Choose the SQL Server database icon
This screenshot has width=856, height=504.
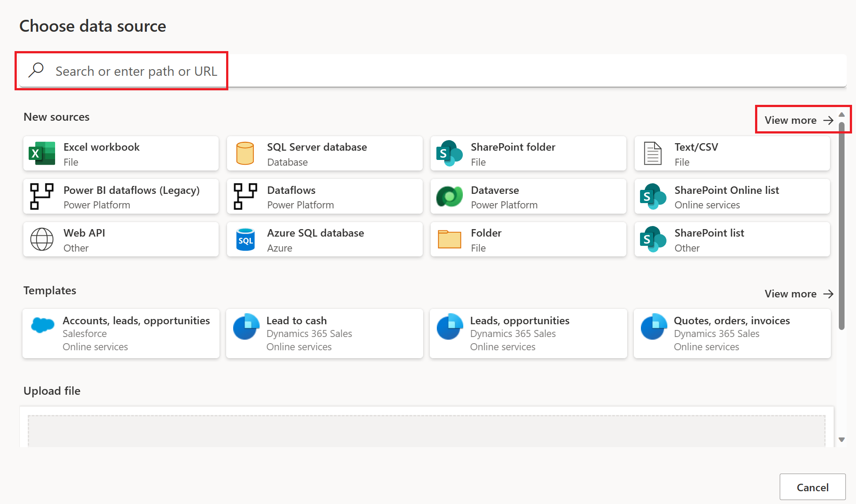click(x=245, y=153)
